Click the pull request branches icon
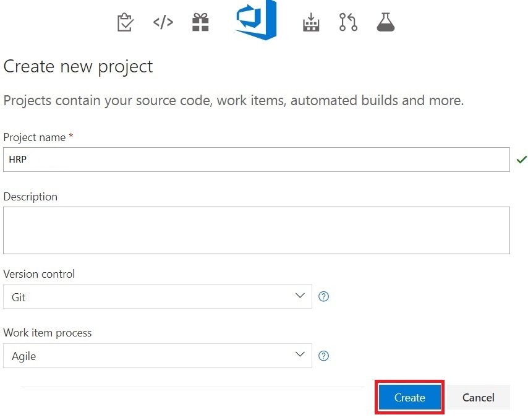 (348, 23)
